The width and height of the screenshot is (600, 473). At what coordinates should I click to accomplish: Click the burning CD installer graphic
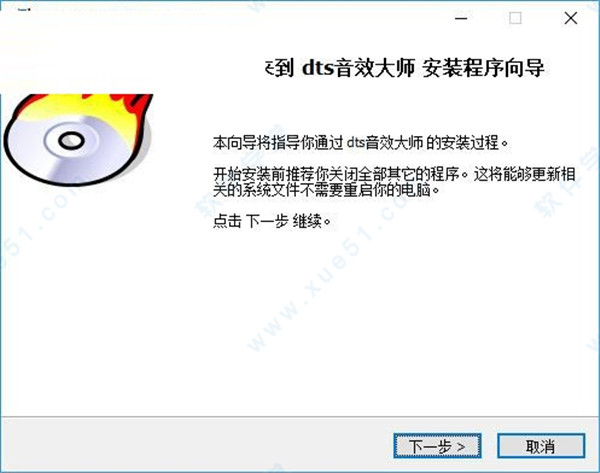78,140
